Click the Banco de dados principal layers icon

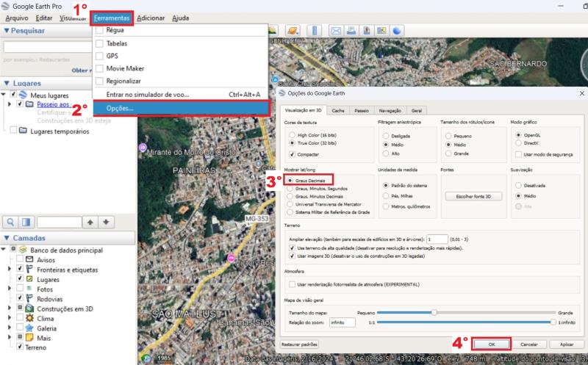tap(23, 250)
